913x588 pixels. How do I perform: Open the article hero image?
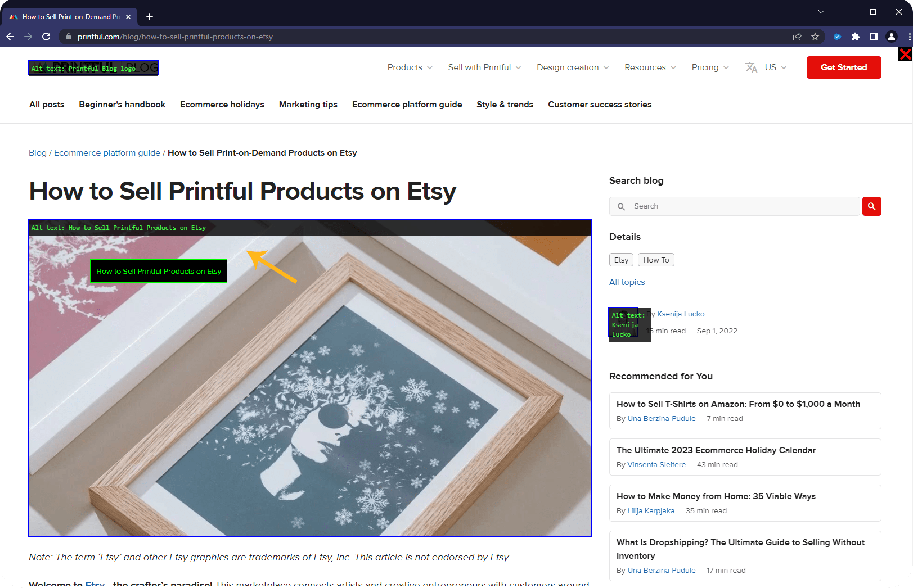310,378
